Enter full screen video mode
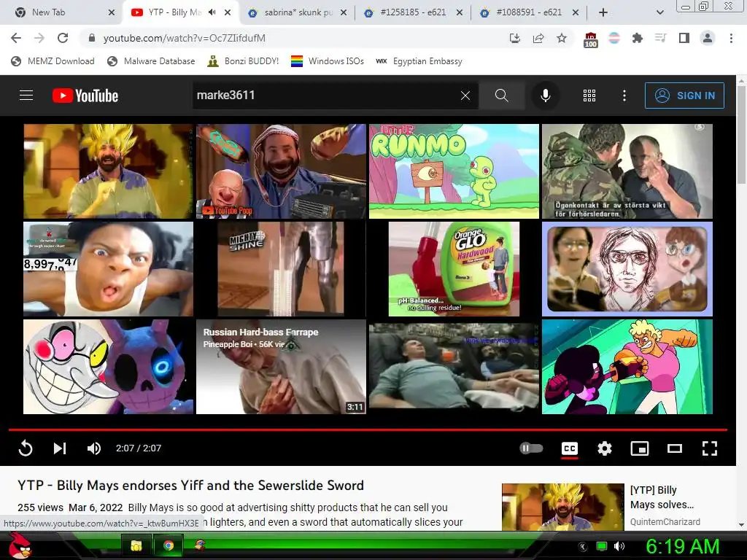 tap(709, 448)
